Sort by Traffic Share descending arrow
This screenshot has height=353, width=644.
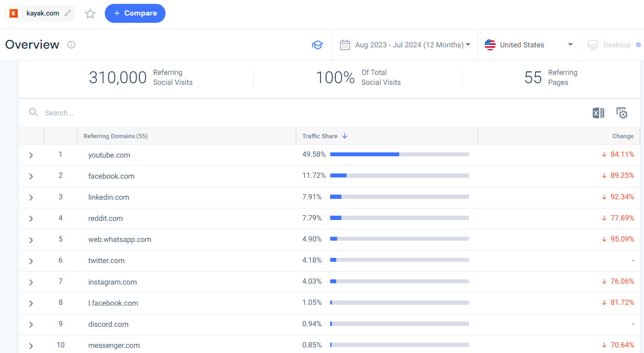click(x=344, y=136)
